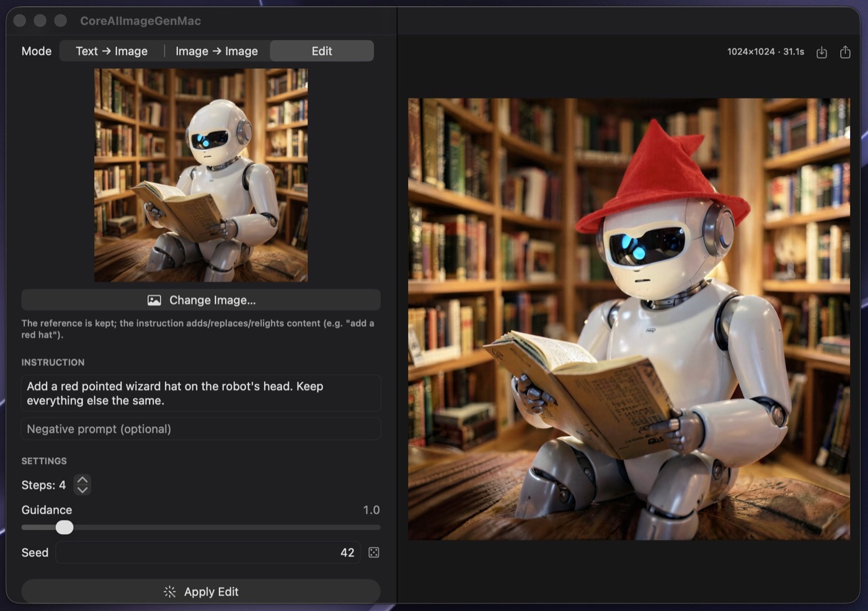Click the Guidance value 1.0
Screen dimensions: 868x611
click(x=371, y=510)
